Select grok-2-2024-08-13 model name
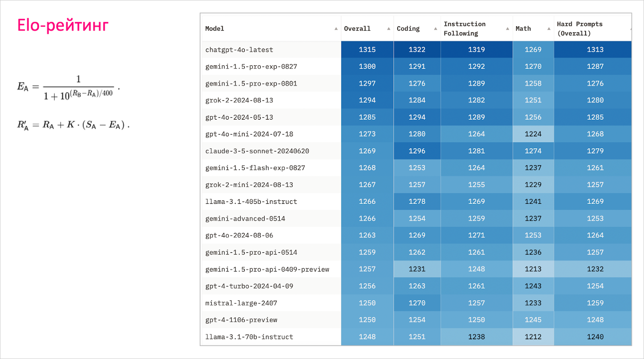 [239, 100]
